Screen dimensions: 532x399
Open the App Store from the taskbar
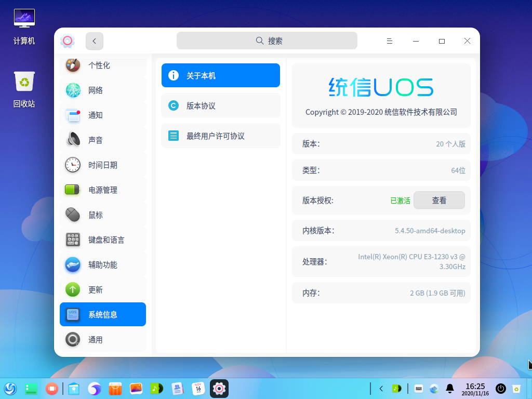click(x=115, y=389)
